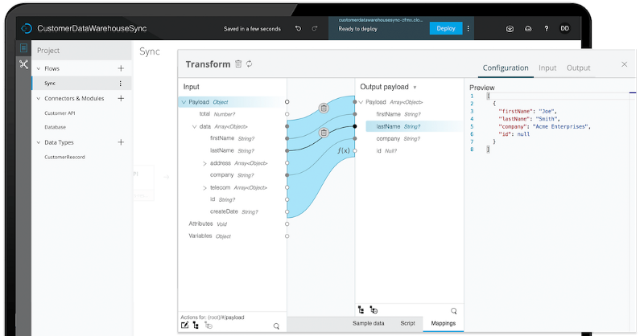644x336 pixels.
Task: Select the input total Number field
Action: coord(217,114)
